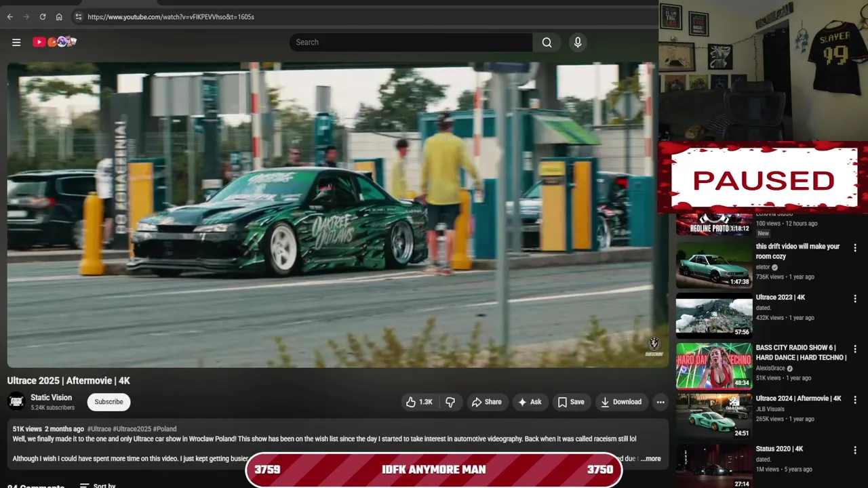Open Ultrace 2023 | 4K thumbnail
Image resolution: width=868 pixels, height=488 pixels.
714,315
